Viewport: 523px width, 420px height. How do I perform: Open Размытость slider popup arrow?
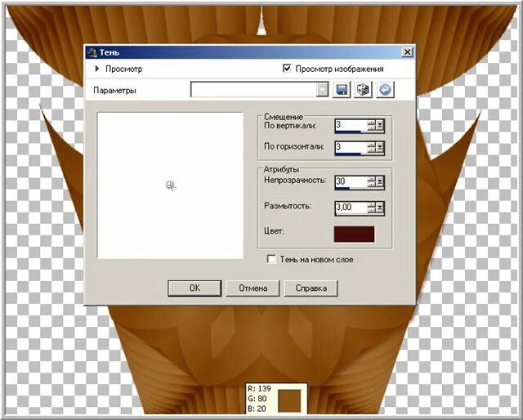coord(380,208)
